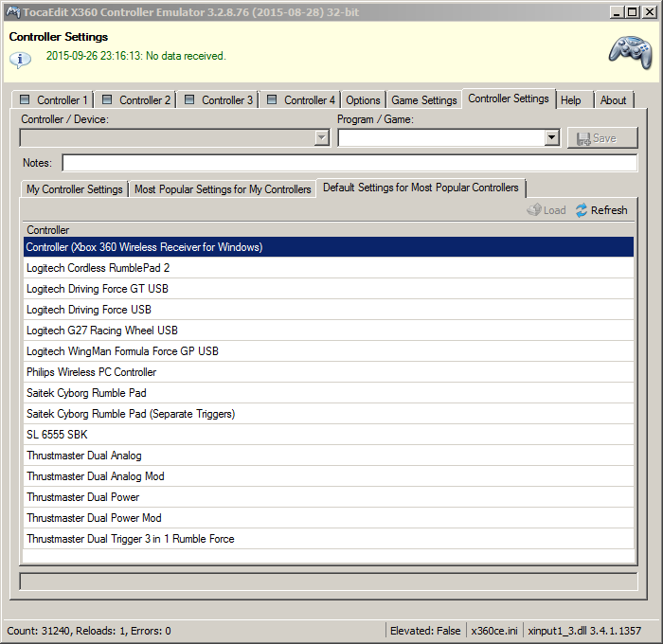
Task: Minimize the X360 Controller Emulator window
Action: coord(618,12)
